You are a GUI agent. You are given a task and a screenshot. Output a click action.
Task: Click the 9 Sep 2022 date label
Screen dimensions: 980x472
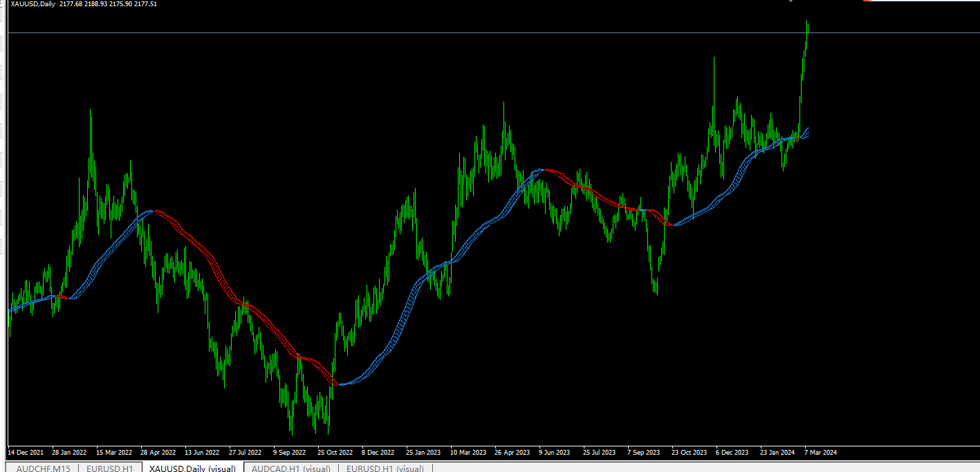289,453
